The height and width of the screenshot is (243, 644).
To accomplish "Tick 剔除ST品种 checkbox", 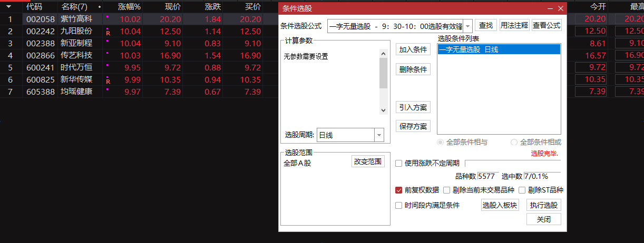I will [522, 190].
